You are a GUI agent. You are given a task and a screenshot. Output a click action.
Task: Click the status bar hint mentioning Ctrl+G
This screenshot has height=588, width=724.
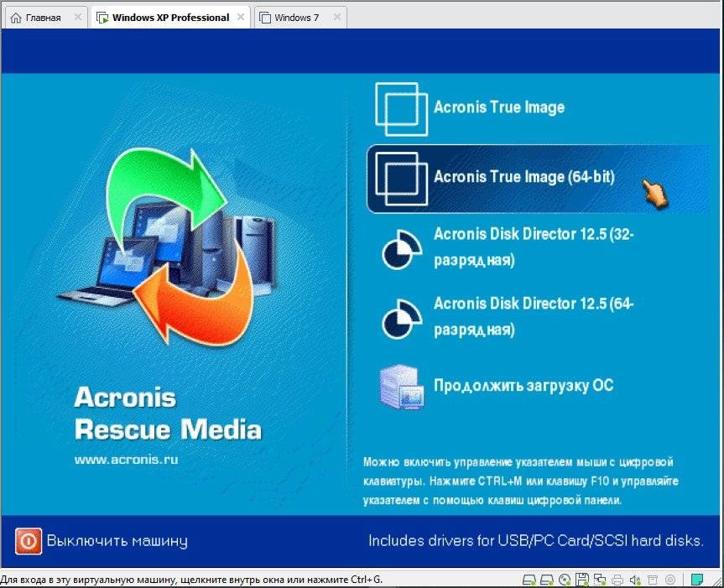coord(191,580)
